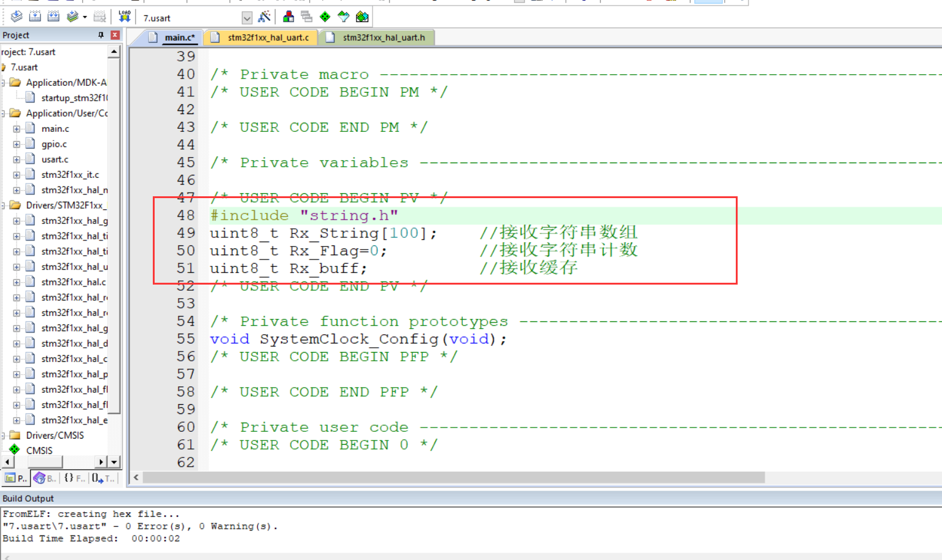Click the Select Software Packs icon
The image size is (942, 560).
coord(344,17)
